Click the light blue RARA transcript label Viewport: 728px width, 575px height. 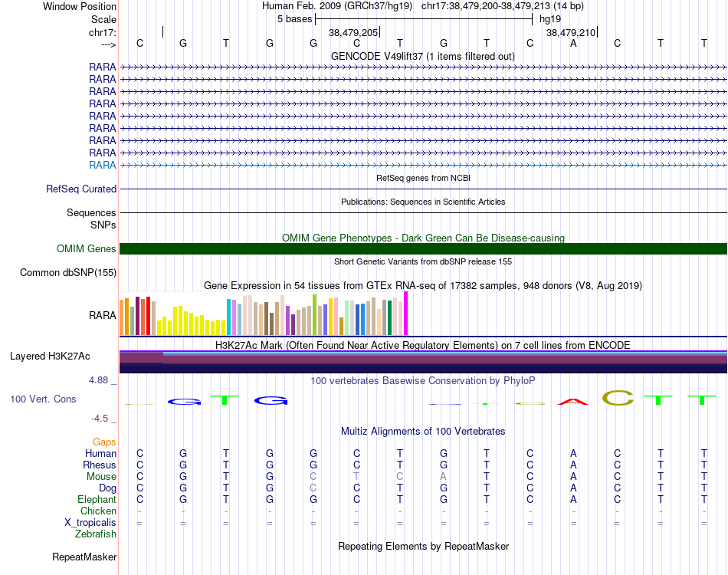point(102,165)
